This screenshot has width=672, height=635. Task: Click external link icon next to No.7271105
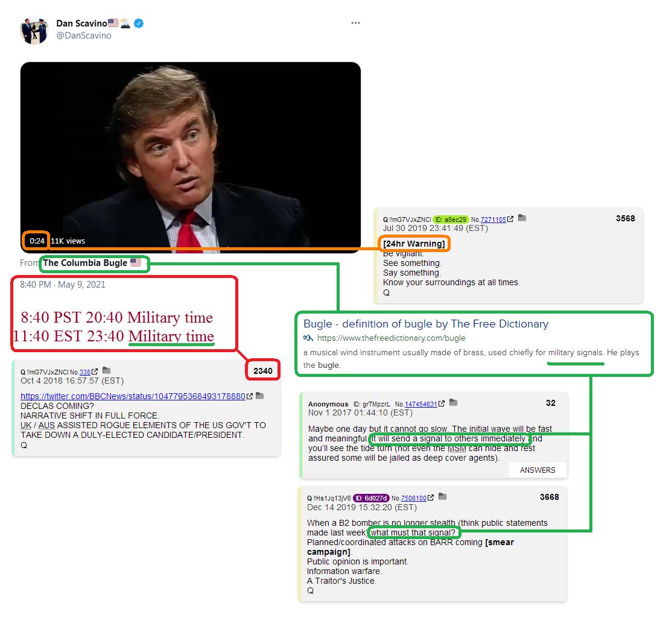510,219
